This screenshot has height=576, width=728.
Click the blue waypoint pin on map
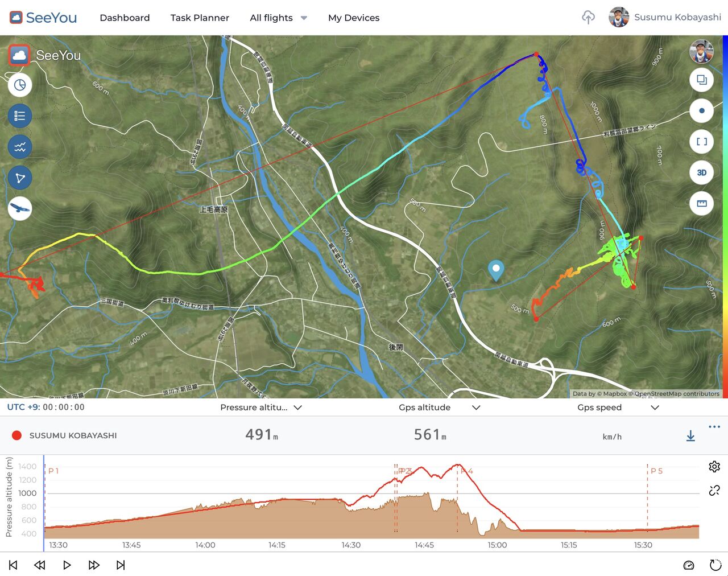tap(496, 270)
